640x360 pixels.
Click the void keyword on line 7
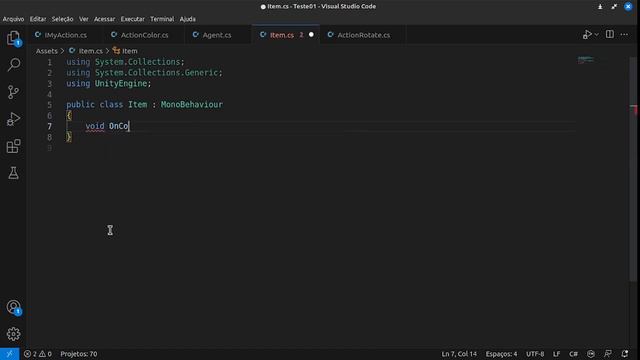pyautogui.click(x=95, y=126)
